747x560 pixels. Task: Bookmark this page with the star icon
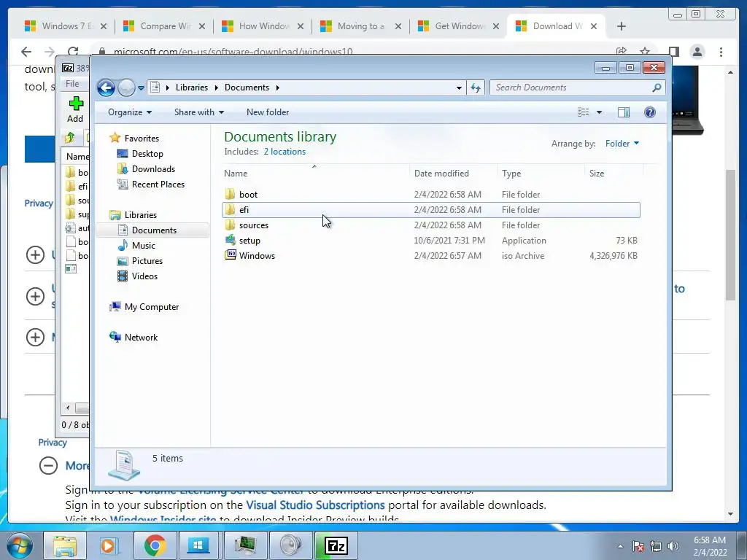pyautogui.click(x=645, y=52)
